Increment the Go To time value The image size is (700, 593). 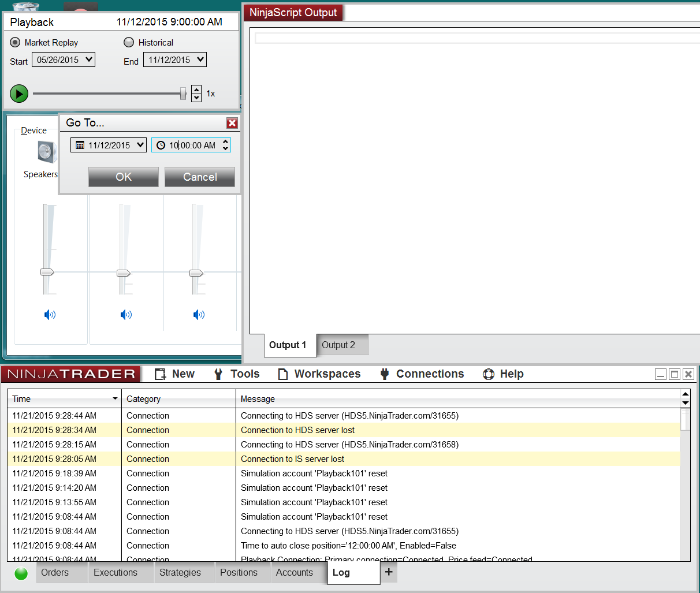pos(225,141)
